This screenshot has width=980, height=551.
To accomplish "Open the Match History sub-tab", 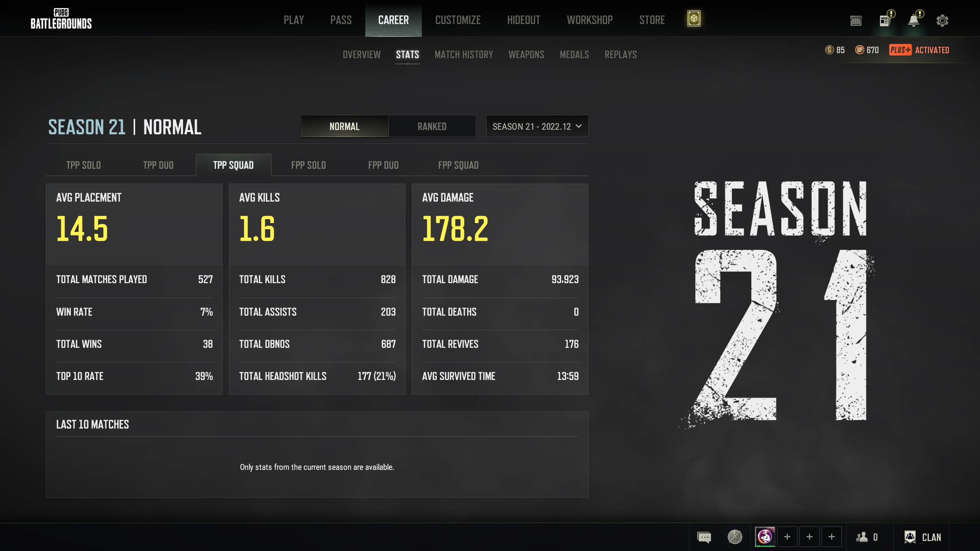I will (464, 55).
